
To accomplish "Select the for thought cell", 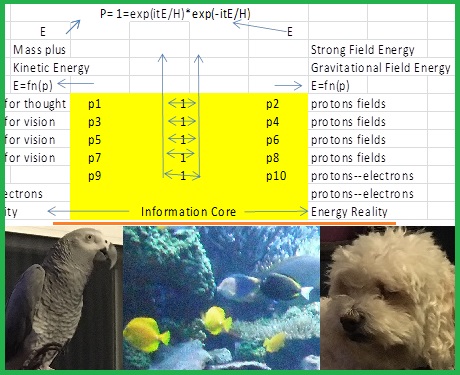I will pos(35,104).
